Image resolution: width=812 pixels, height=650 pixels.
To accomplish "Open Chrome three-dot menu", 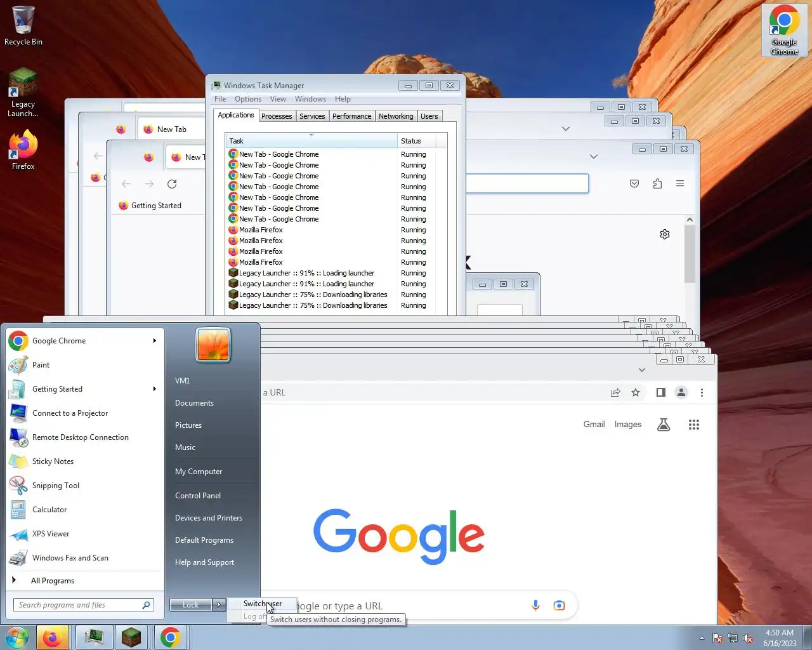I will click(702, 392).
